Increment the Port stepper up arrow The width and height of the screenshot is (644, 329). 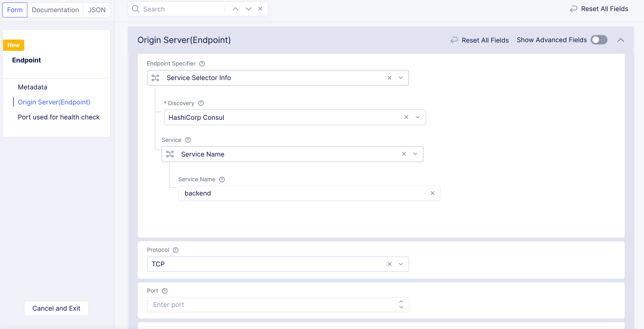click(401, 302)
